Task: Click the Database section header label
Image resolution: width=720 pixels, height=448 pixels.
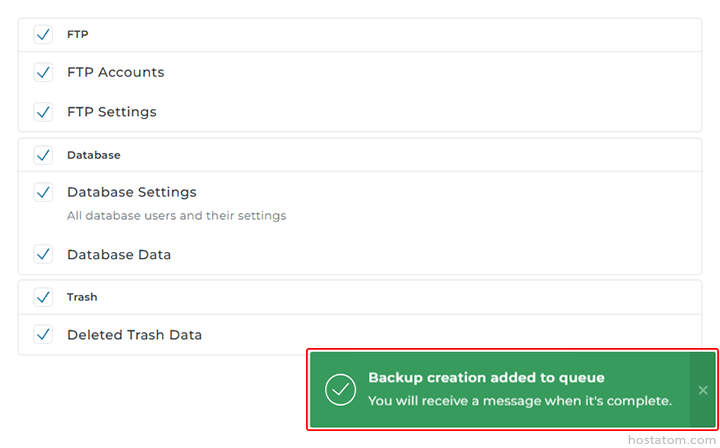Action: [x=93, y=155]
